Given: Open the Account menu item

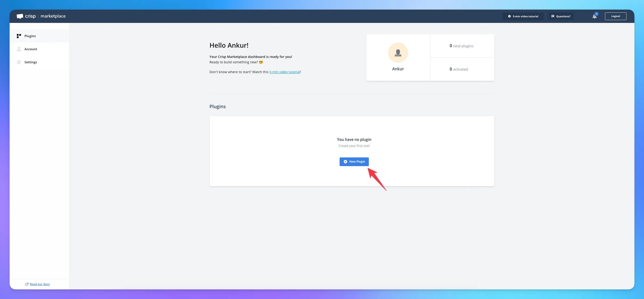Looking at the screenshot, I should [39, 49].
